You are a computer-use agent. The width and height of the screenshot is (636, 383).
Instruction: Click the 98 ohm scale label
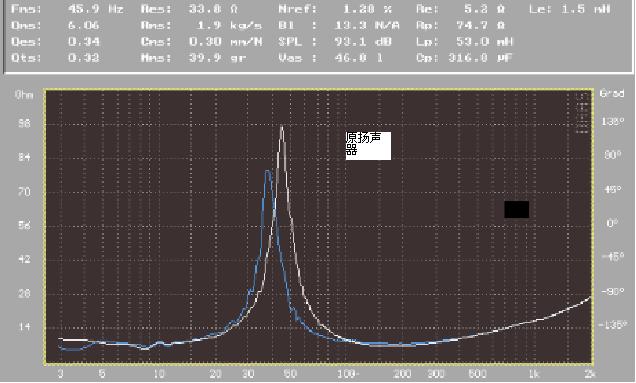pyautogui.click(x=24, y=123)
